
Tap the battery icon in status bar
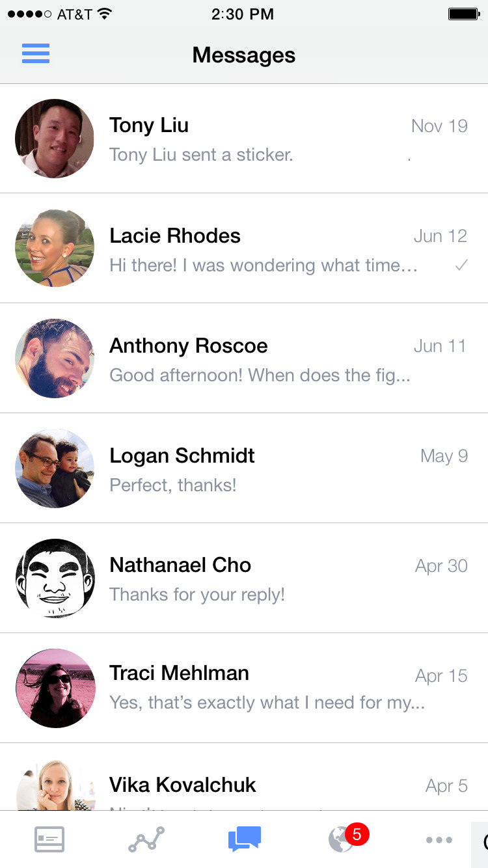(464, 14)
